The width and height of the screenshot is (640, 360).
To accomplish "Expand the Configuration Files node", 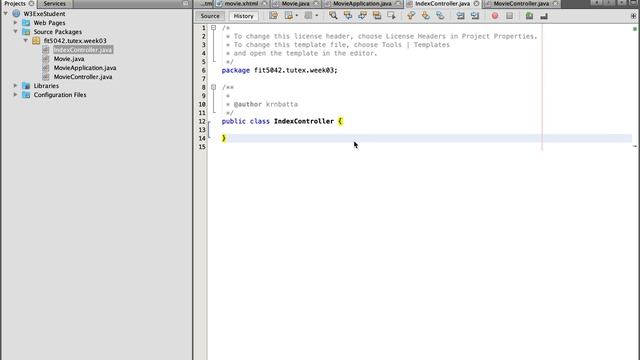I will 16,94.
